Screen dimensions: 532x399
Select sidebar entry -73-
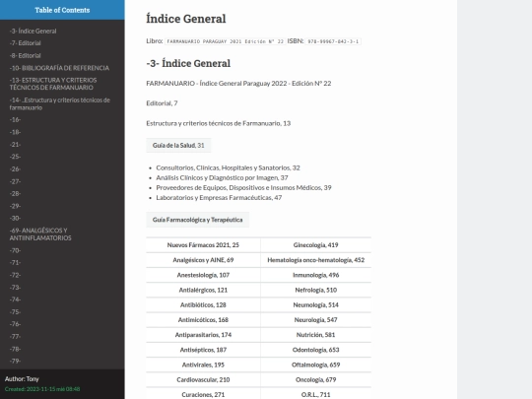15,287
